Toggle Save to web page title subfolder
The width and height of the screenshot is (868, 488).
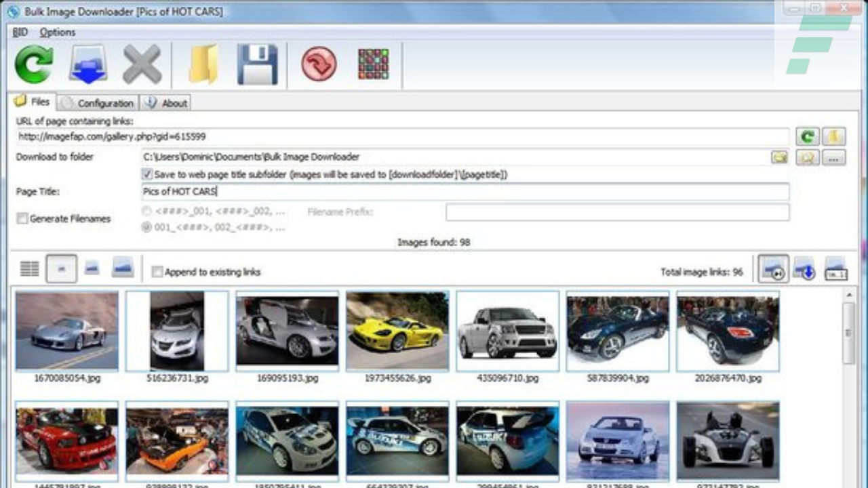point(148,174)
